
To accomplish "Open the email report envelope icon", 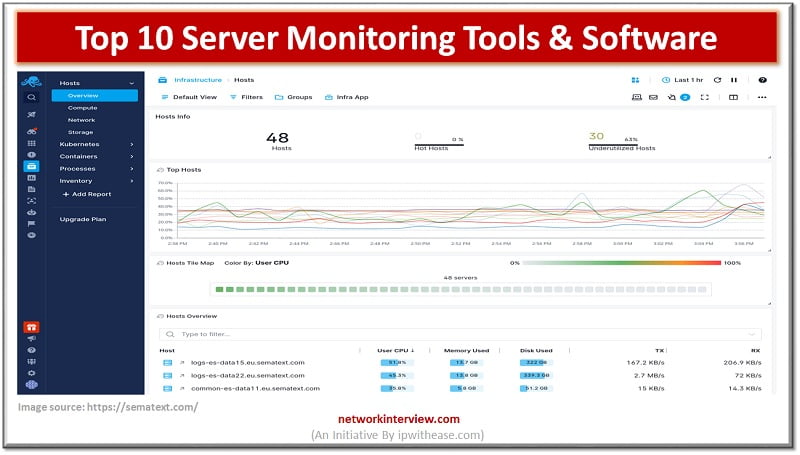I will (x=653, y=97).
